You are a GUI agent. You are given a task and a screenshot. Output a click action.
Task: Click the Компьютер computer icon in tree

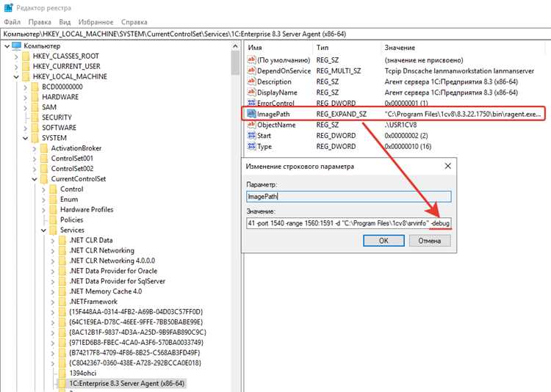pos(16,46)
